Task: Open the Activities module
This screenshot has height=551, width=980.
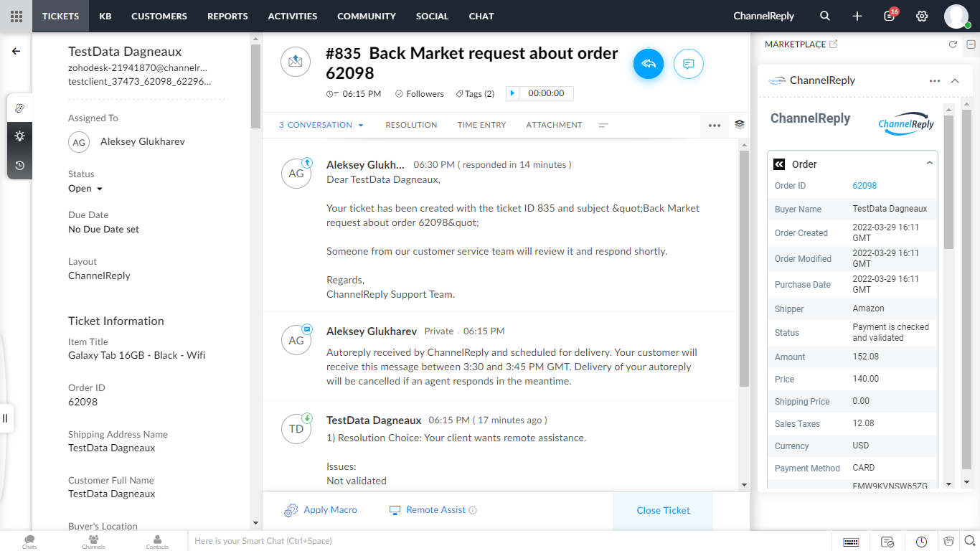Action: point(293,16)
